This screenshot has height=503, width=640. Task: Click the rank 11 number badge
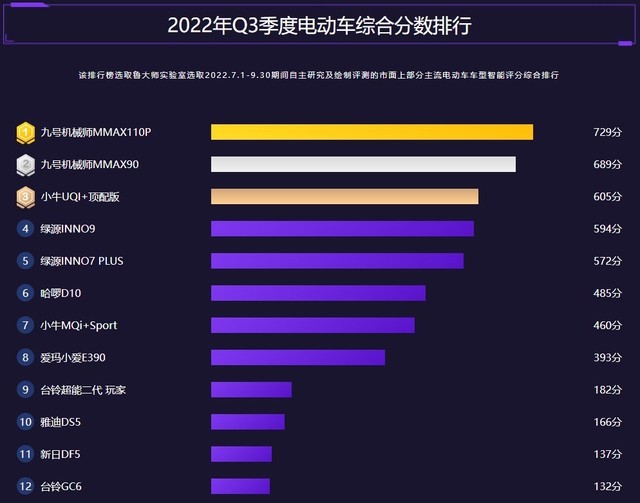pyautogui.click(x=25, y=454)
